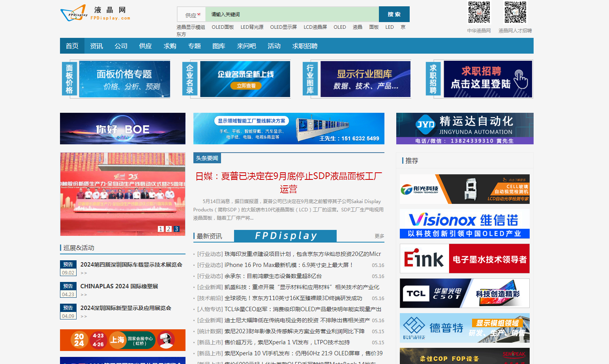Open the 公司 navigation tab
Screen dimensions: 609x364
121,46
